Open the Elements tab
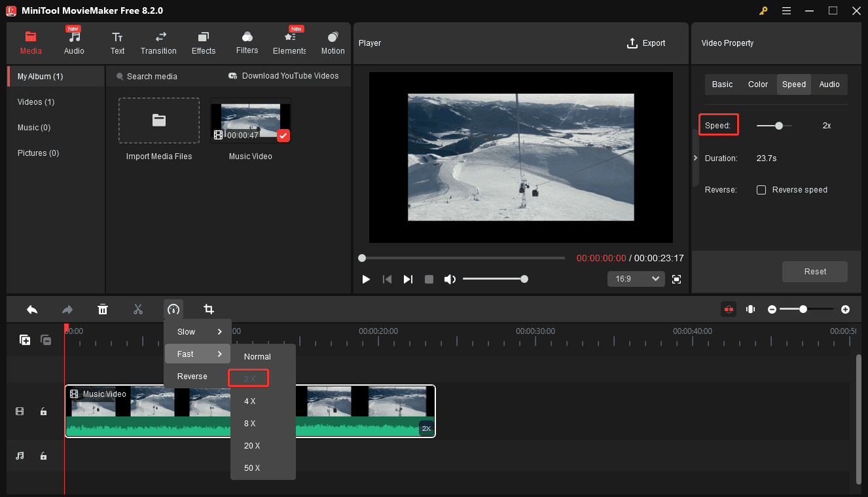Screen dimensions: 868x497 [x=289, y=43]
